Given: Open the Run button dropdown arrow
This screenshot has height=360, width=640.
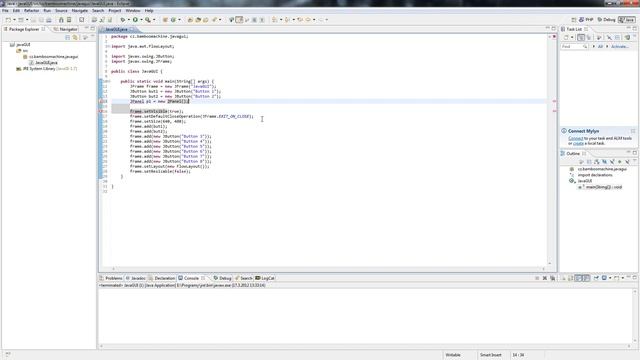Looking at the screenshot, I should 141,20.
